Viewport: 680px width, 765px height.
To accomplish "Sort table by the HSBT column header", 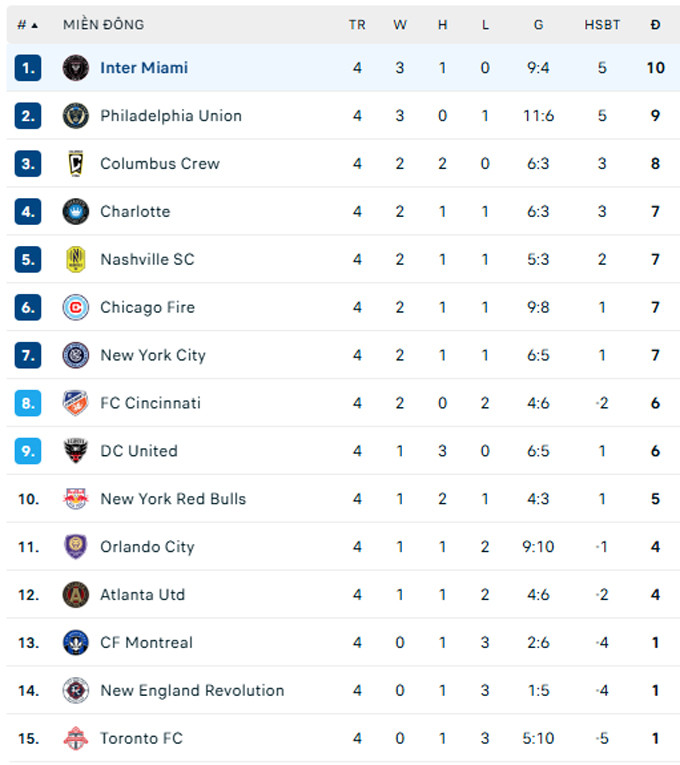I will click(x=602, y=25).
